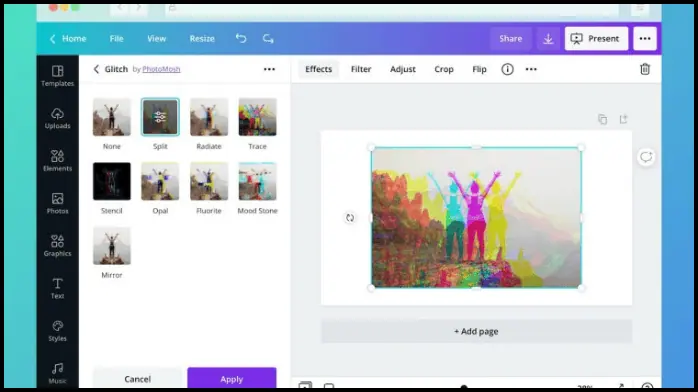Choose the Radiate glitch effect
698x392 pixels.
(x=209, y=117)
